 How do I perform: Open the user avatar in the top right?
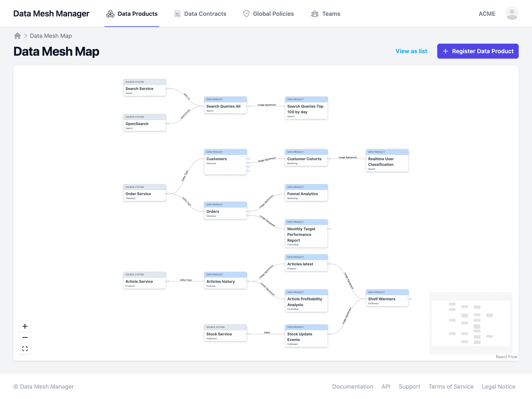pos(512,14)
